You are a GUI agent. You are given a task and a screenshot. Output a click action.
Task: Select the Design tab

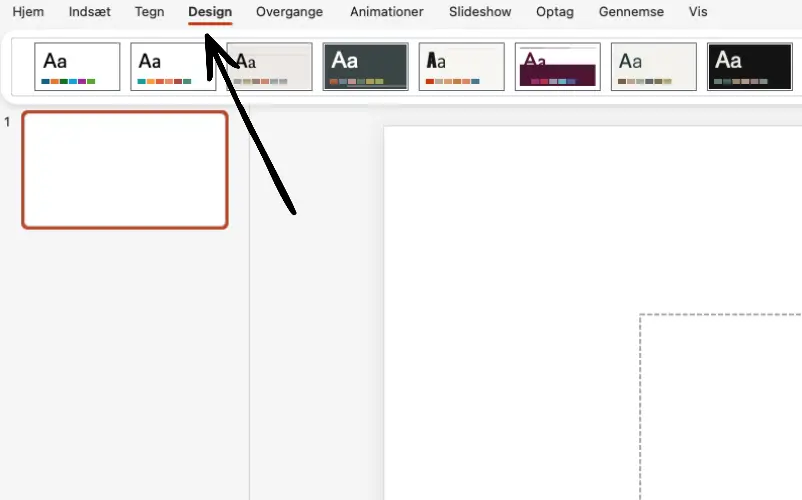tap(210, 11)
